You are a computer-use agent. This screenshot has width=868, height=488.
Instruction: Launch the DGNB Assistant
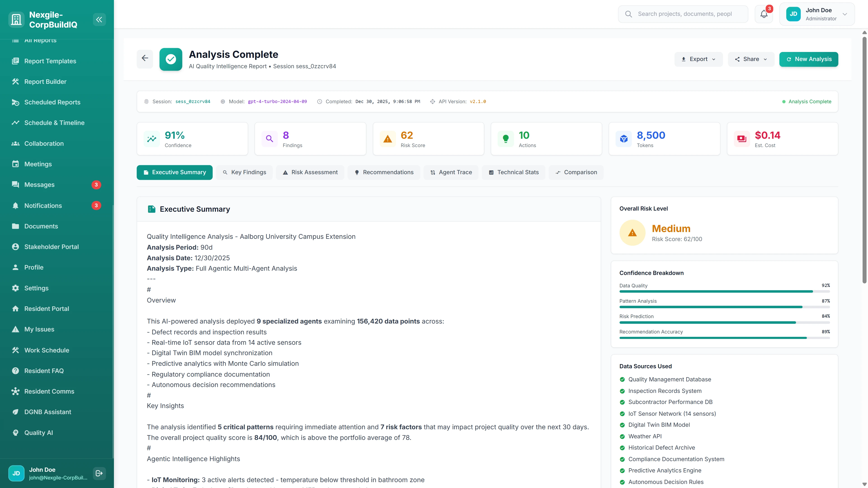[47, 412]
